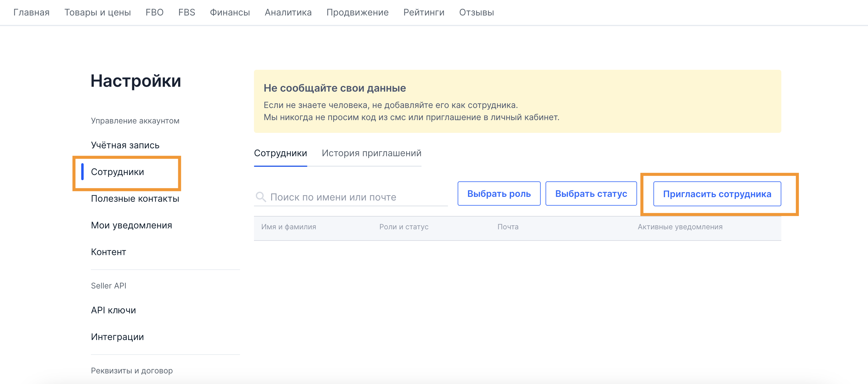Go to FBO section
This screenshot has height=384, width=868.
[x=154, y=12]
